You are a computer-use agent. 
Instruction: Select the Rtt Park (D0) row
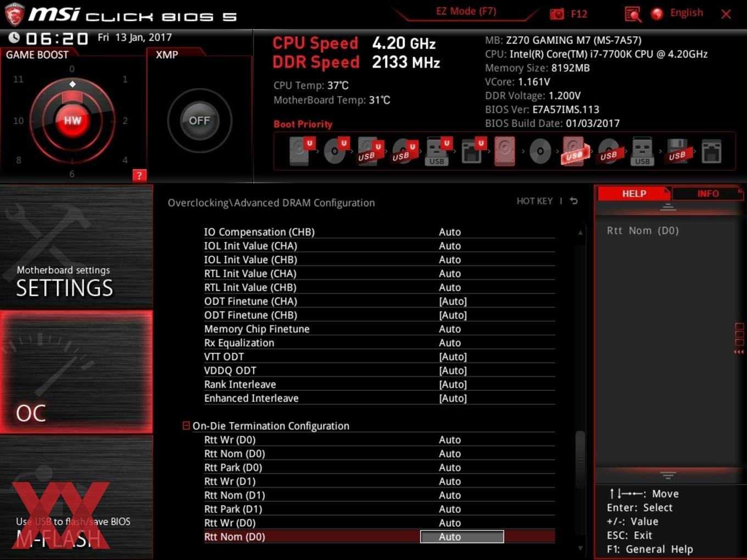click(x=379, y=467)
